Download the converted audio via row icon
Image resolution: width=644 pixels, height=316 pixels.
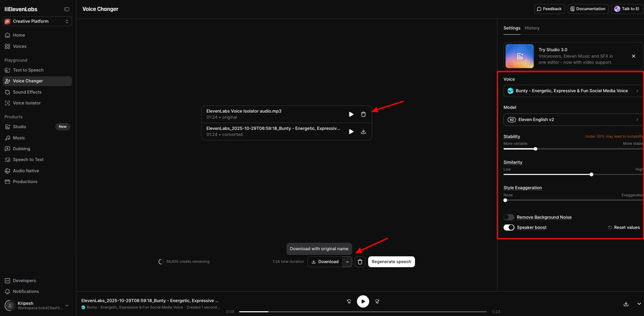(x=363, y=132)
